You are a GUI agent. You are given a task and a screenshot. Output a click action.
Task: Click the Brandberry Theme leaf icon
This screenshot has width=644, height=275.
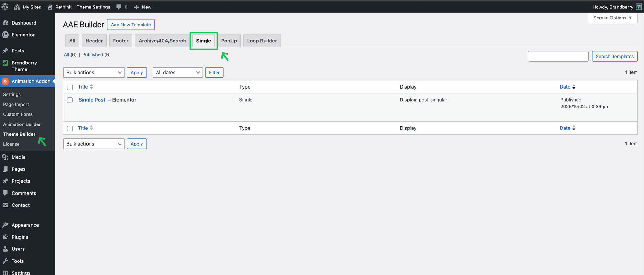(5, 63)
